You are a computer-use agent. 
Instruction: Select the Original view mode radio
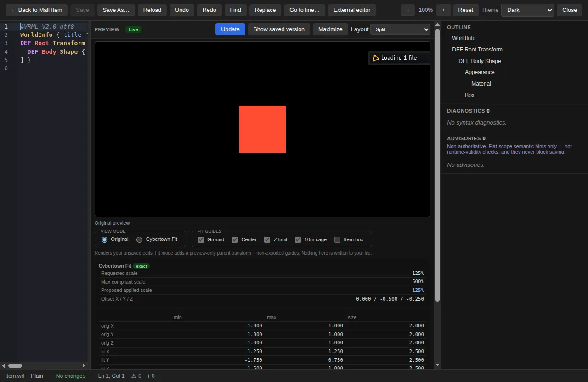104,239
